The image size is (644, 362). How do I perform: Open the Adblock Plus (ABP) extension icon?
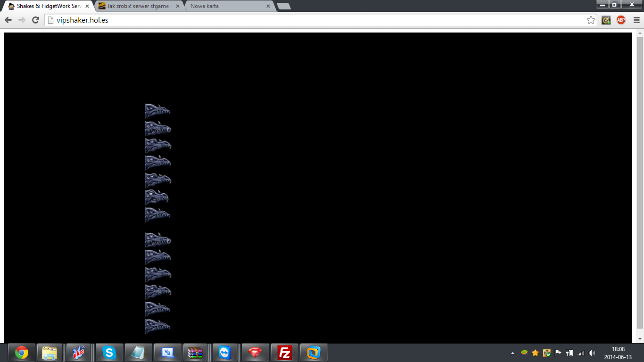click(x=621, y=20)
